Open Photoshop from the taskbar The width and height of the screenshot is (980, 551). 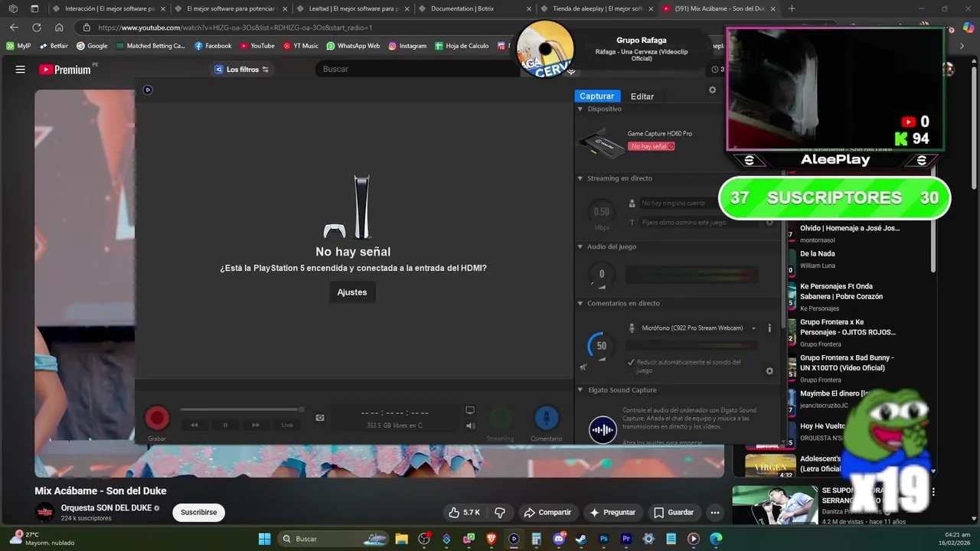point(603,539)
